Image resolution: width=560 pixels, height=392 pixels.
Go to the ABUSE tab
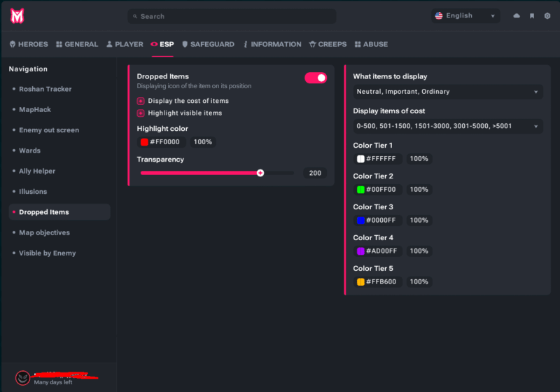pyautogui.click(x=371, y=44)
